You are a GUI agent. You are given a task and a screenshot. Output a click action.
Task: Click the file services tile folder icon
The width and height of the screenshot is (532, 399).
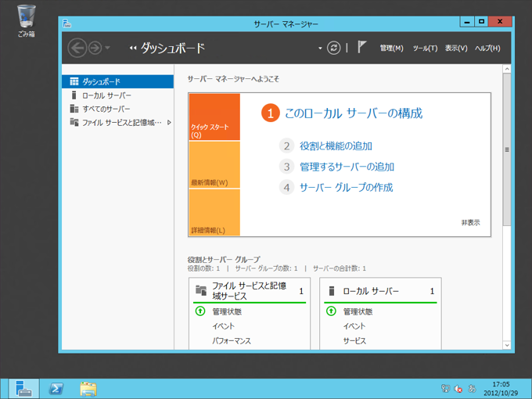pos(201,290)
